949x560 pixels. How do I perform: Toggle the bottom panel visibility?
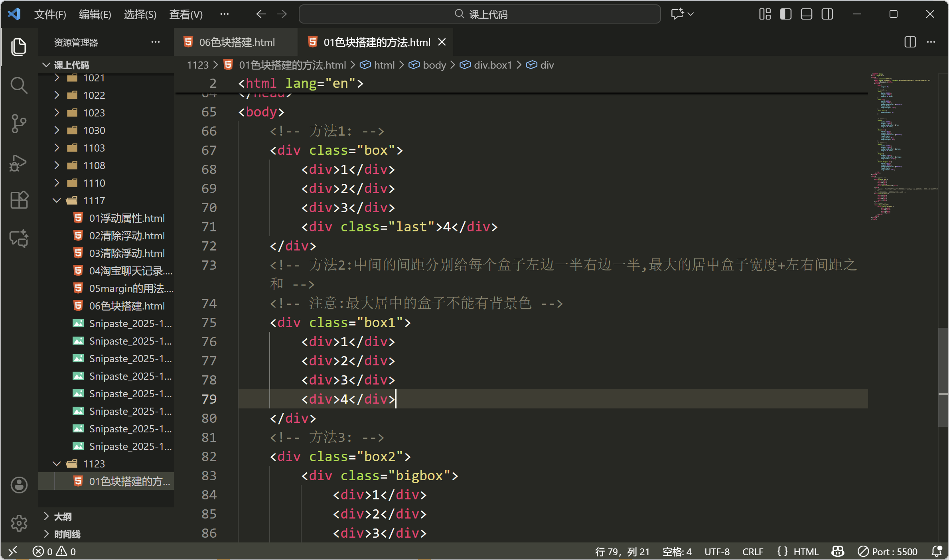806,14
